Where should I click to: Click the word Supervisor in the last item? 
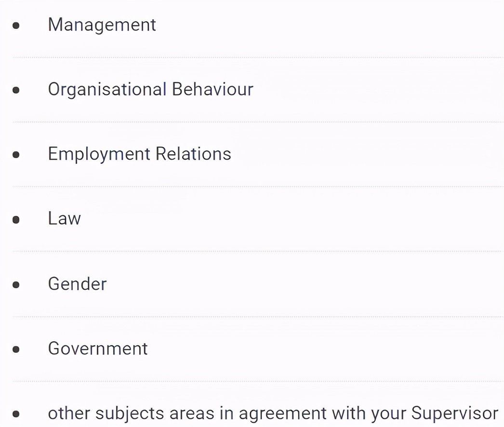point(454,413)
